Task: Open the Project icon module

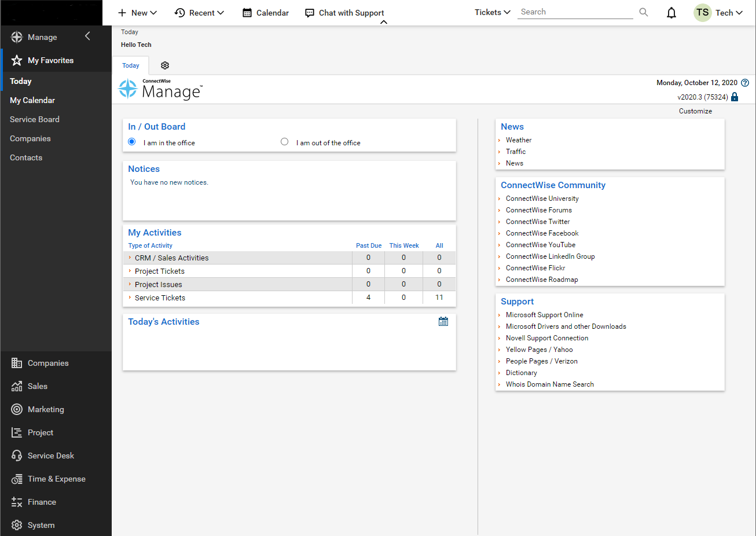Action: [17, 432]
